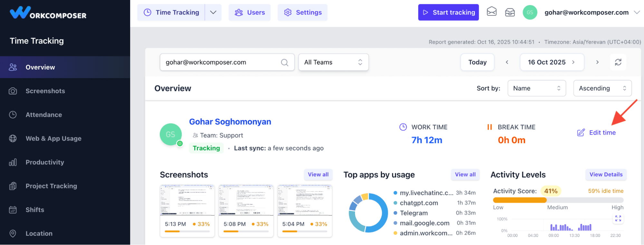Viewport: 644px width, 245px height.
Task: Change the Ascending sort order dropdown
Action: 602,88
